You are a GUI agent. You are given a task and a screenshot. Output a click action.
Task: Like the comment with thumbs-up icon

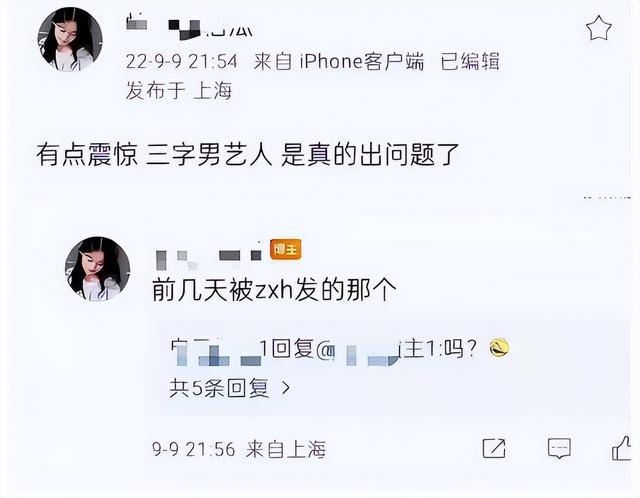(x=621, y=448)
